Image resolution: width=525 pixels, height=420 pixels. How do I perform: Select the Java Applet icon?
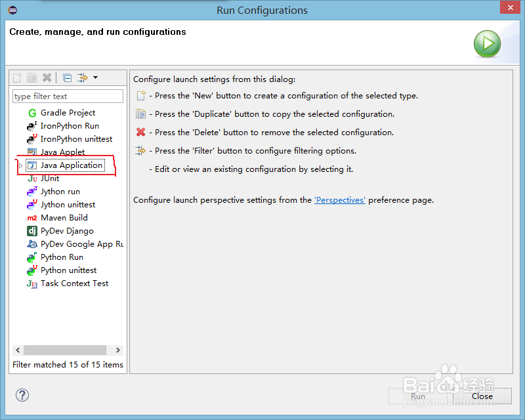click(x=31, y=152)
